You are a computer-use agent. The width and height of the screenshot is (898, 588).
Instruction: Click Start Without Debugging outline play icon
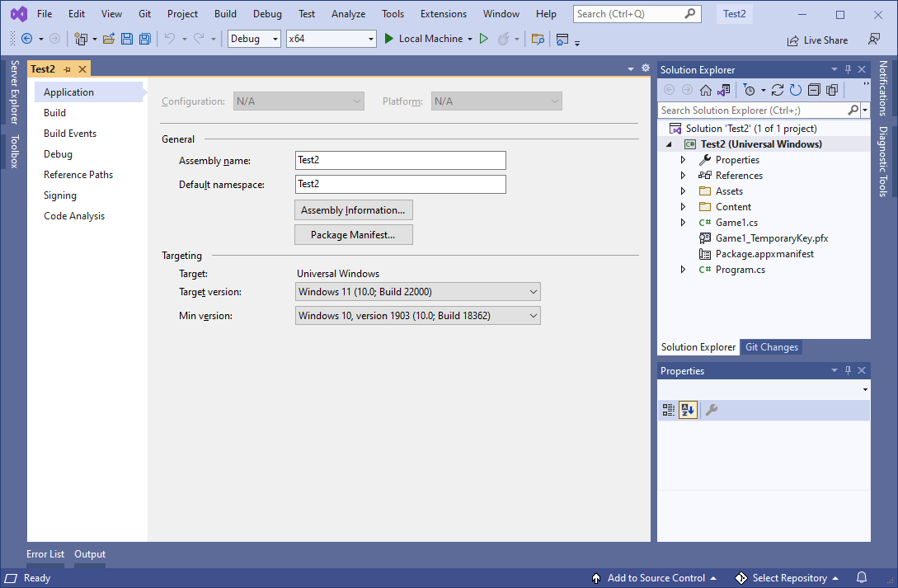484,39
